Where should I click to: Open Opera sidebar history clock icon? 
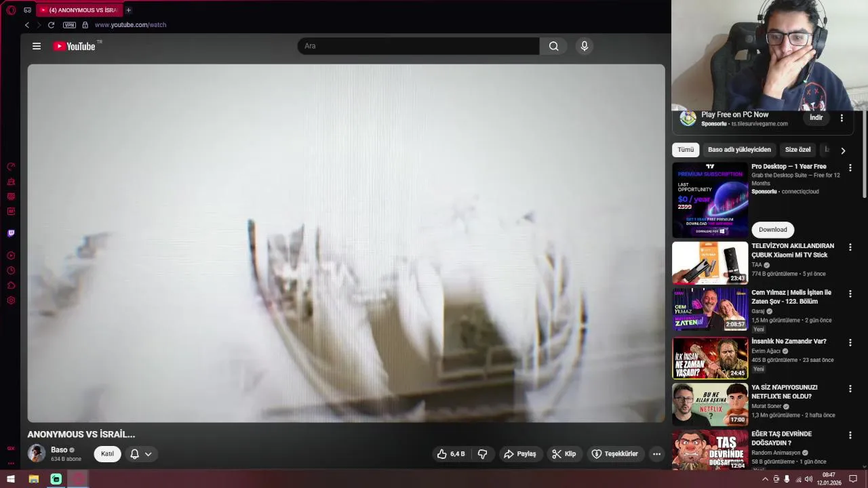coord(11,270)
